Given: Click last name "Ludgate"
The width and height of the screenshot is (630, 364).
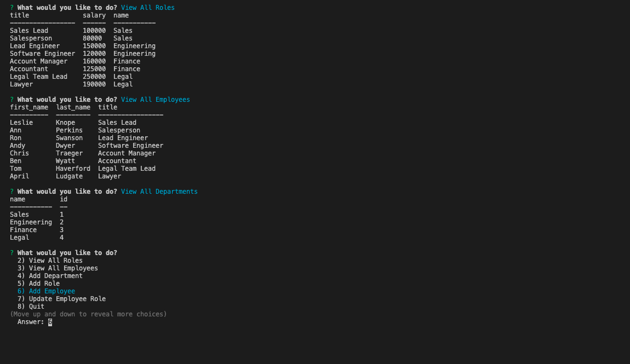Looking at the screenshot, I should pos(69,176).
